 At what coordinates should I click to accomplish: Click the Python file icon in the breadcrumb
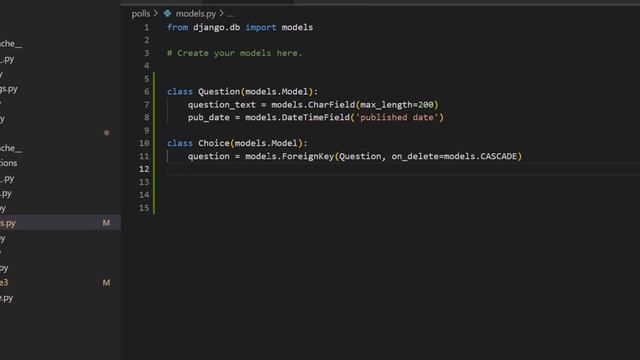[167, 13]
